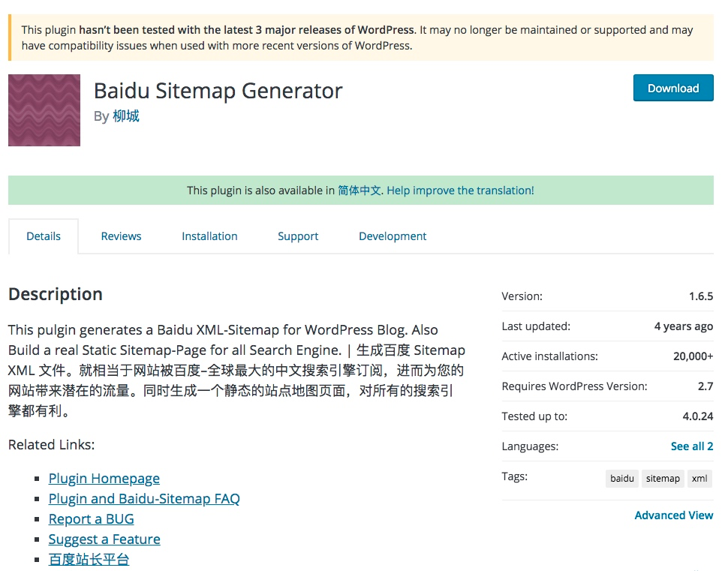Open the Installation tab
The image size is (728, 571).
coord(209,236)
